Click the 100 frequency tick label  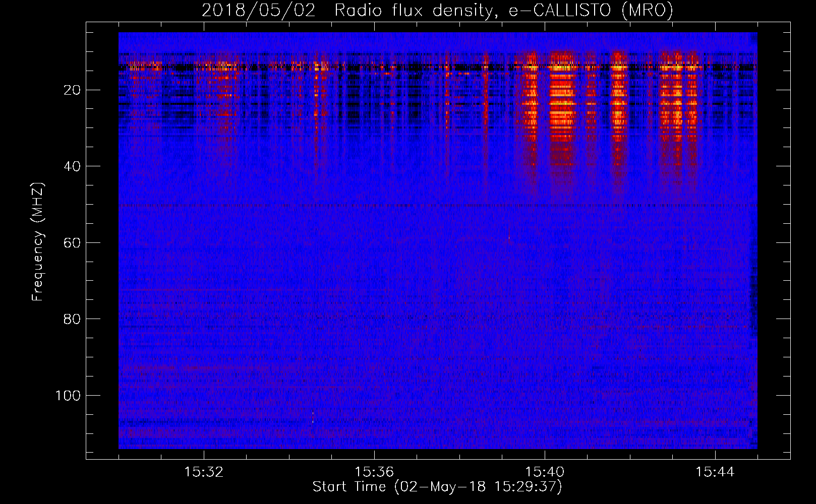68,396
